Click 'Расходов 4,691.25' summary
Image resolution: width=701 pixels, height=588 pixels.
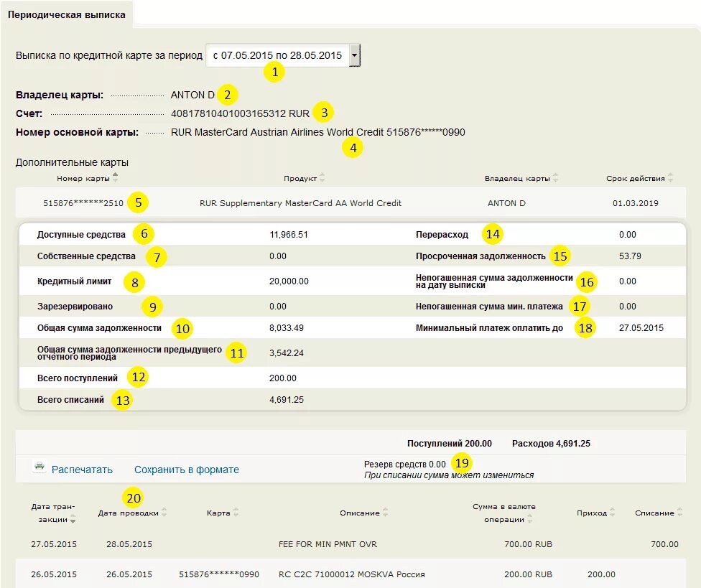click(x=551, y=444)
